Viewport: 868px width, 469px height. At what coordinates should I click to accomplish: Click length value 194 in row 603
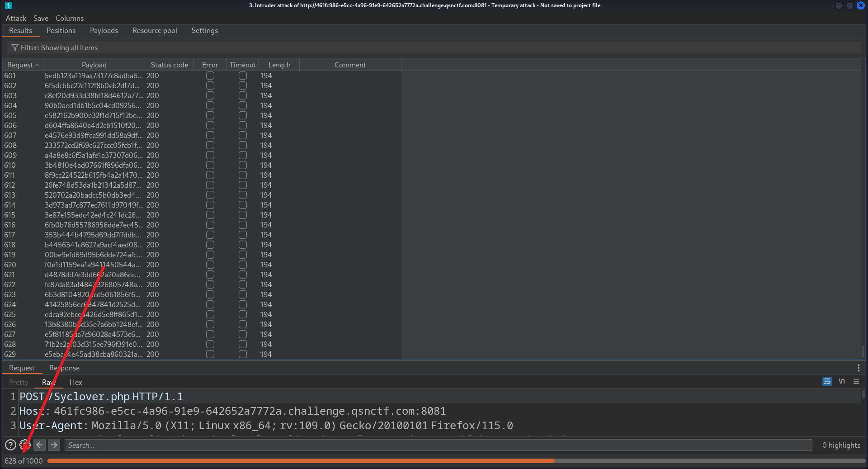pos(266,96)
